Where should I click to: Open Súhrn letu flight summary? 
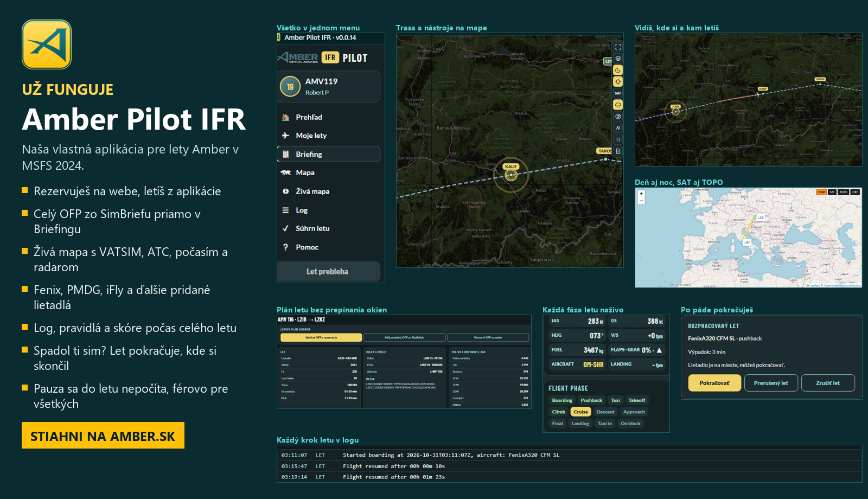(328, 228)
